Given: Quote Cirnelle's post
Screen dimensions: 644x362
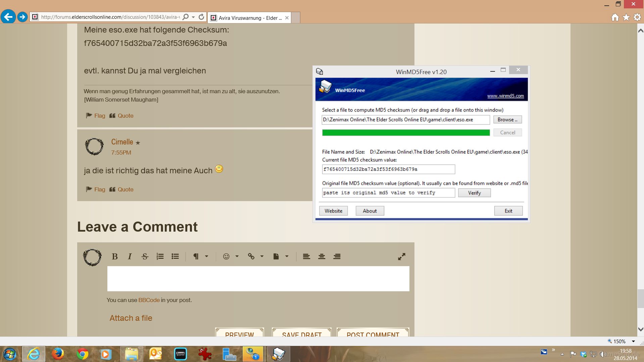Looking at the screenshot, I should [x=121, y=189].
